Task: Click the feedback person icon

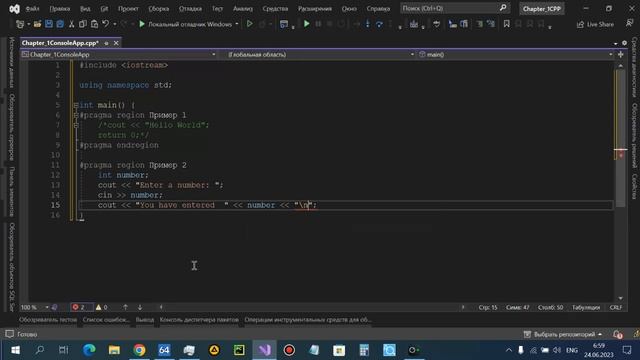Action: point(629,24)
